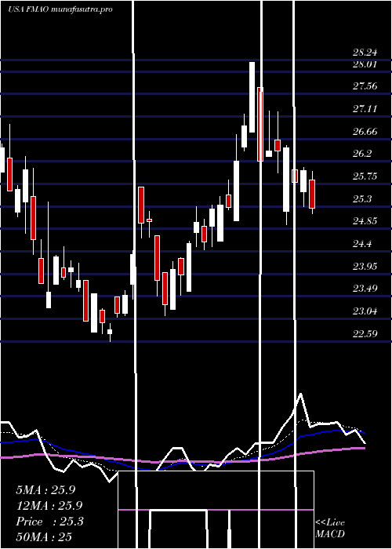Click the 26.2 price axis label
The height and width of the screenshot is (549, 392).
click(362, 154)
